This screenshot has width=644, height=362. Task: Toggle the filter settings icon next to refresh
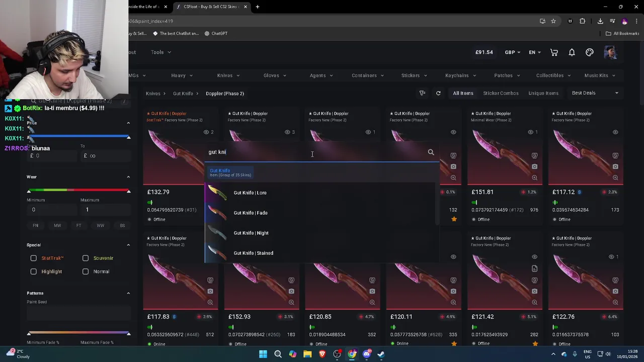422,93
